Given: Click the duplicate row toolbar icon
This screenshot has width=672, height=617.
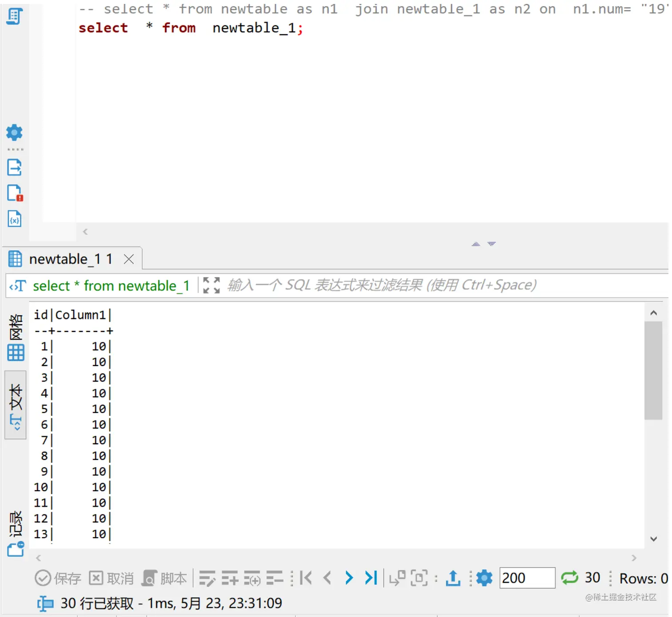Looking at the screenshot, I should 252,578.
